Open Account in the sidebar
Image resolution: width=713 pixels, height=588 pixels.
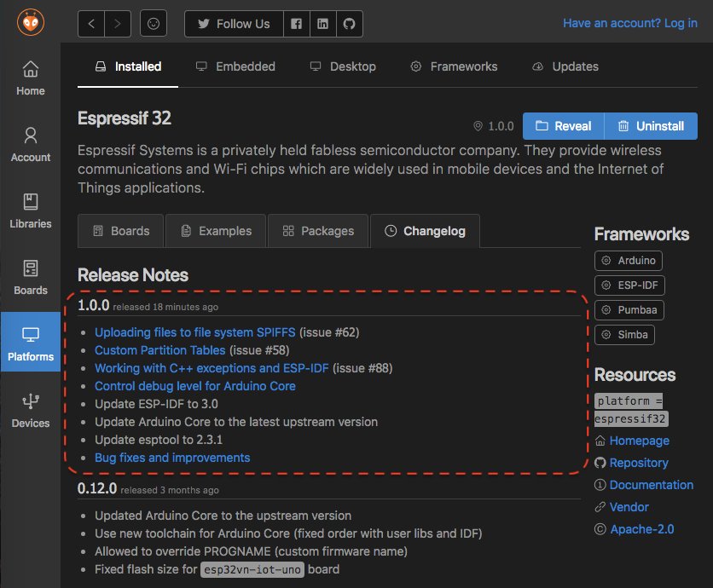click(31, 145)
